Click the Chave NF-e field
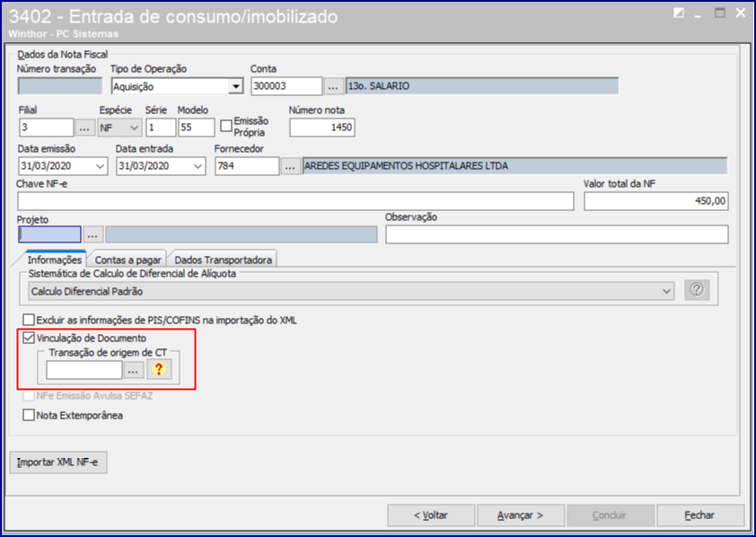Viewport: 756px width, 537px height. point(295,201)
